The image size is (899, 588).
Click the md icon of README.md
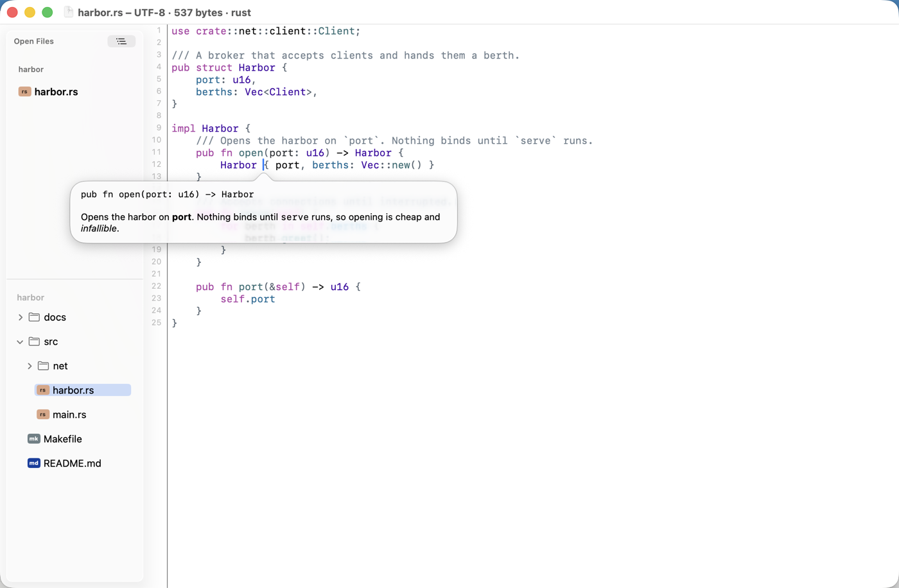(x=33, y=463)
